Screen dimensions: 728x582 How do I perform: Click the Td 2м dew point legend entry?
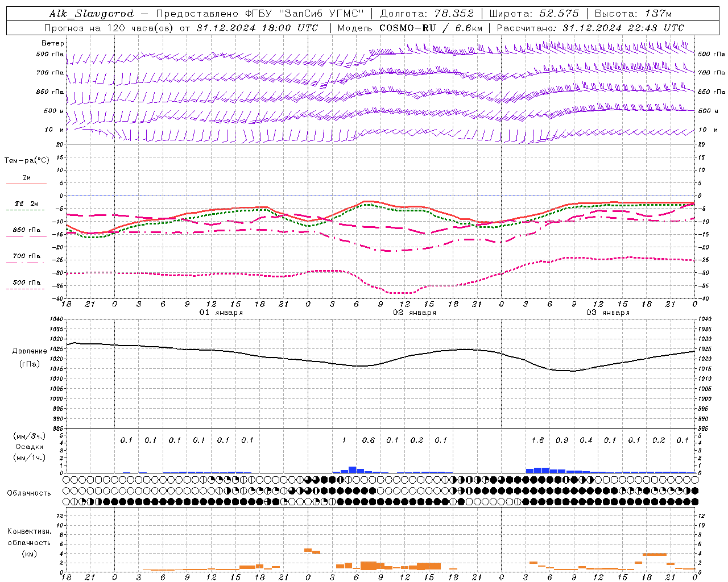click(26, 203)
